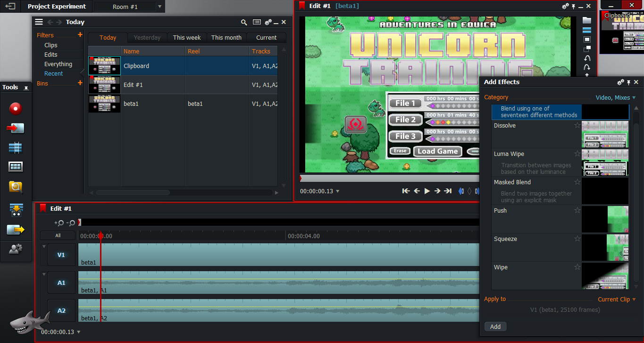Expand the V1 track arrow
This screenshot has width=644, height=343.
point(44,246)
